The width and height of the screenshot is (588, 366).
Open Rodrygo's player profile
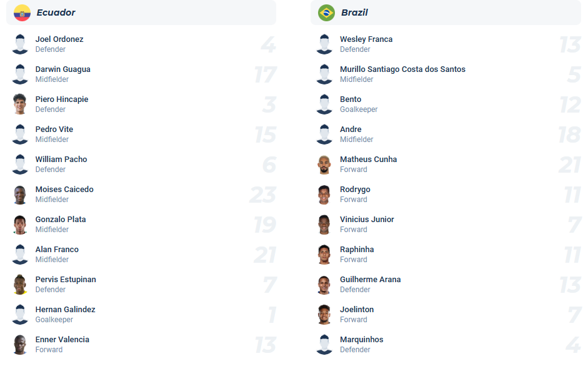(355, 189)
